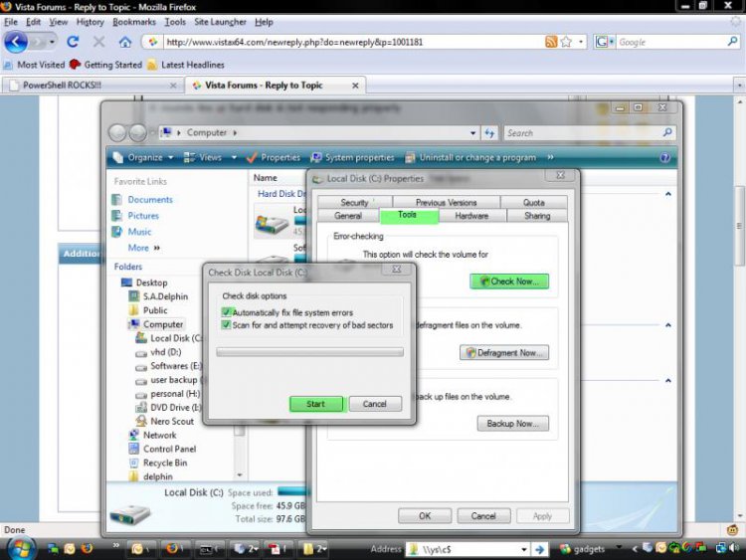
Task: Select personal (H:) drive in tree
Action: click(x=175, y=394)
